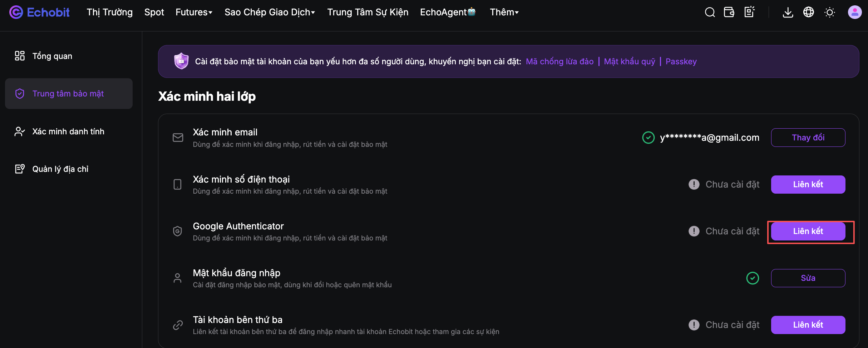Click the Passkey link in banner
The width and height of the screenshot is (868, 348).
[681, 61]
